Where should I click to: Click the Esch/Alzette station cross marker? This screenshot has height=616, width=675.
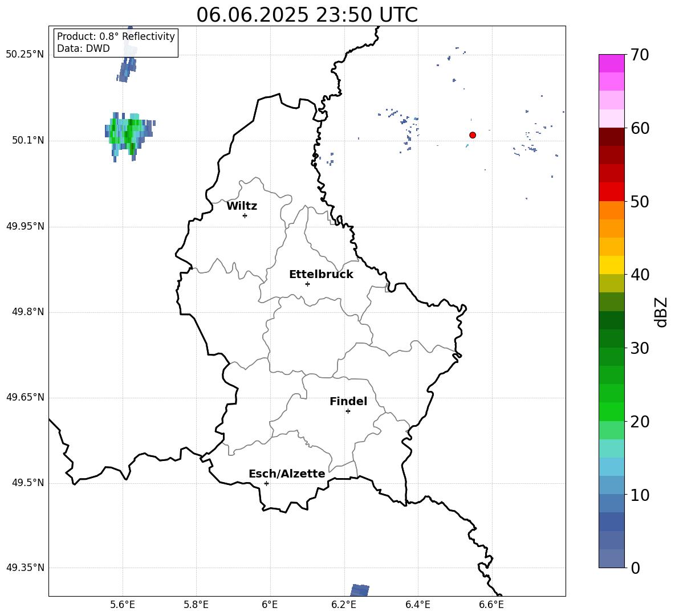[266, 483]
